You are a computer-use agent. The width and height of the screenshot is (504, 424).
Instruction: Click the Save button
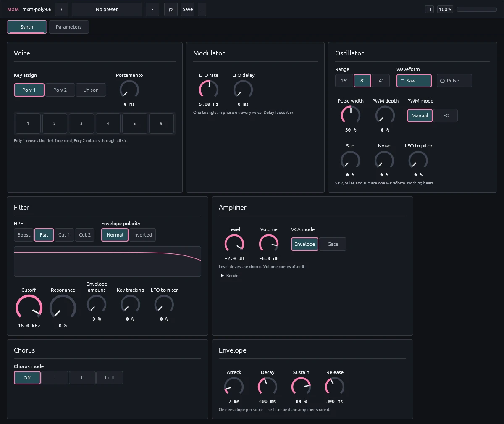tap(188, 9)
